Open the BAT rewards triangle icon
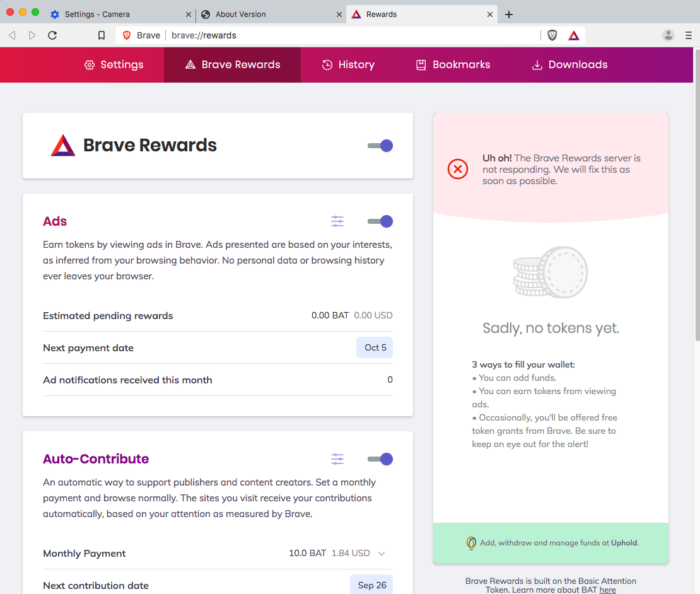The height and width of the screenshot is (594, 700). pos(574,35)
